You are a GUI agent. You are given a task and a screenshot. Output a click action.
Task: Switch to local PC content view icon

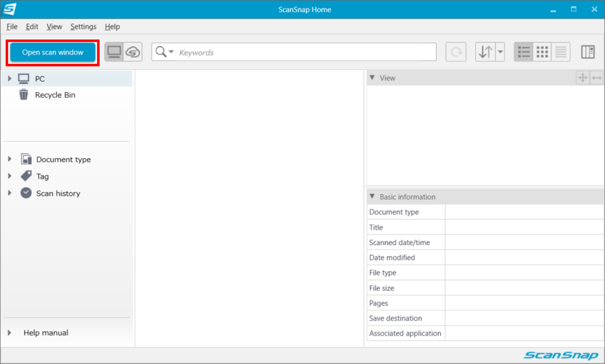coord(114,52)
